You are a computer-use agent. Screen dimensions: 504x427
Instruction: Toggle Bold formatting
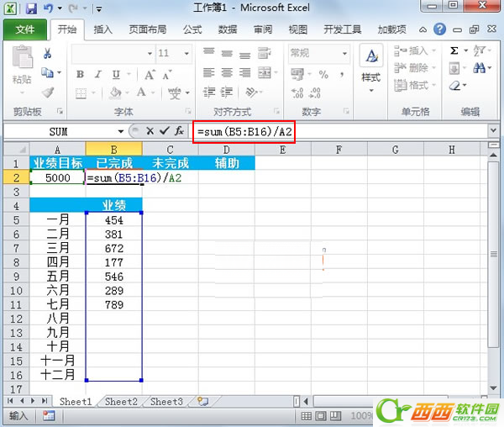pyautogui.click(x=80, y=75)
